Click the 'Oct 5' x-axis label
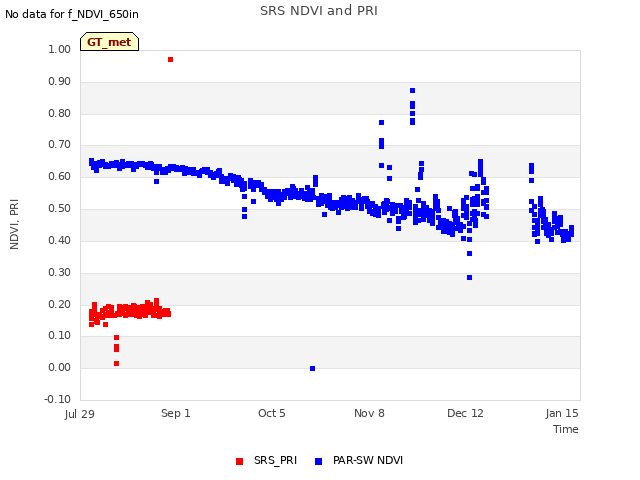640x480 pixels. [272, 413]
